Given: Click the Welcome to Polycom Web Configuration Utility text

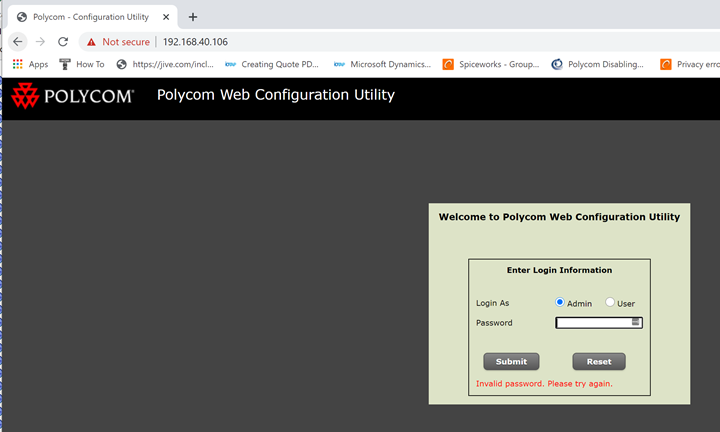Looking at the screenshot, I should 559,217.
